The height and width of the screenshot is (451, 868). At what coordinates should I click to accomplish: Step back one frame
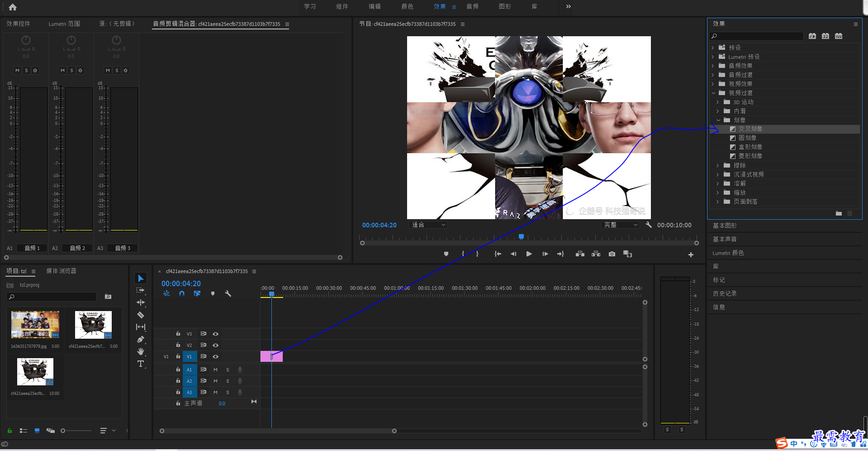click(x=513, y=254)
